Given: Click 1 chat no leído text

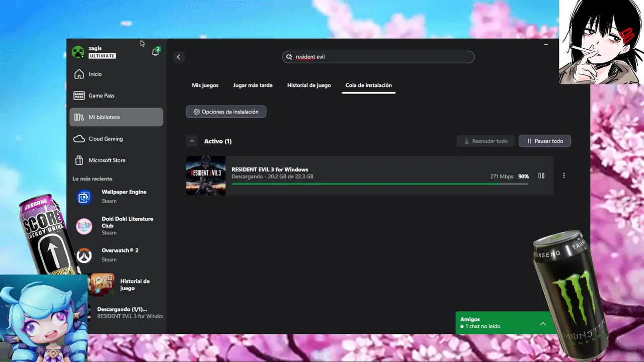Looking at the screenshot, I should click(x=482, y=326).
